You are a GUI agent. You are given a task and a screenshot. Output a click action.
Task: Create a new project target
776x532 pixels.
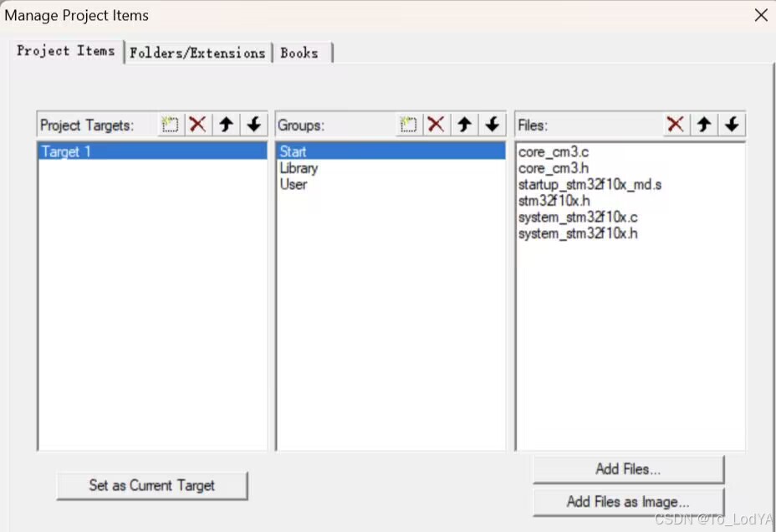tap(170, 124)
